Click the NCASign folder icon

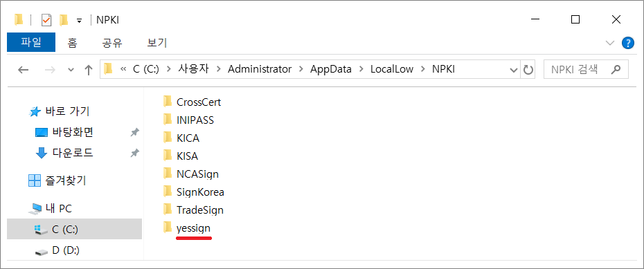[168, 174]
